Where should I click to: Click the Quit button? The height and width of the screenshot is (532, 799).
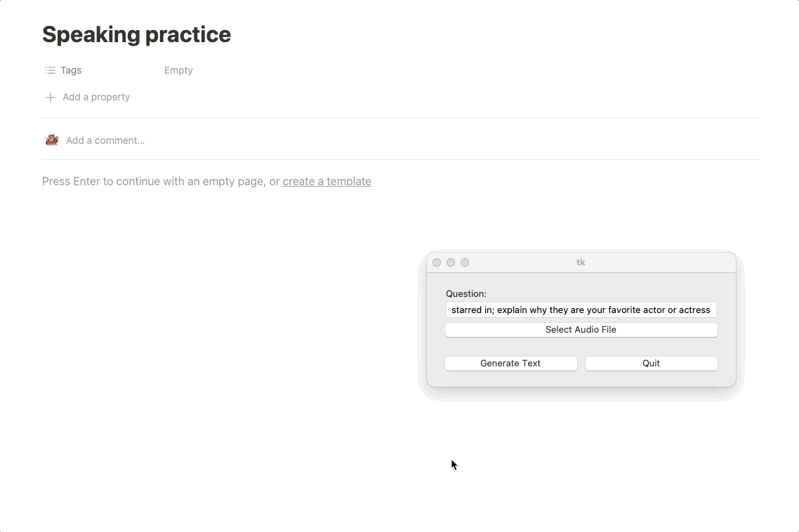652,364
